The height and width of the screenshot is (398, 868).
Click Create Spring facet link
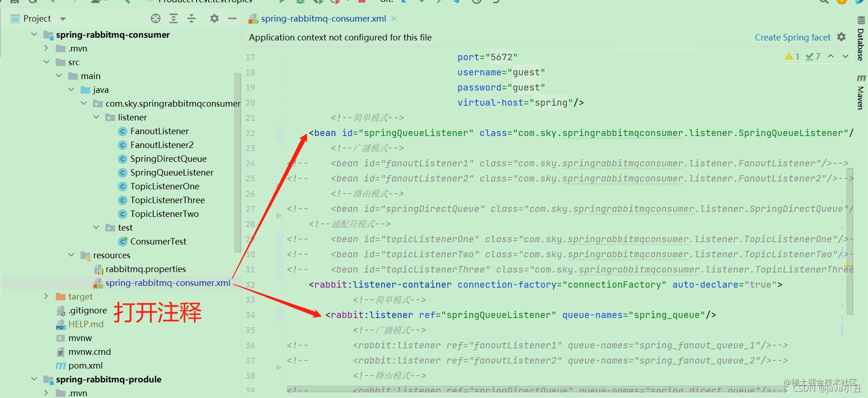click(793, 37)
